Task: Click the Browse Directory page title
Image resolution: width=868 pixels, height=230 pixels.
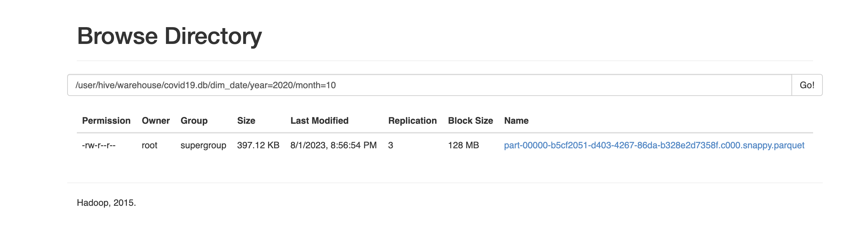Action: coord(170,36)
